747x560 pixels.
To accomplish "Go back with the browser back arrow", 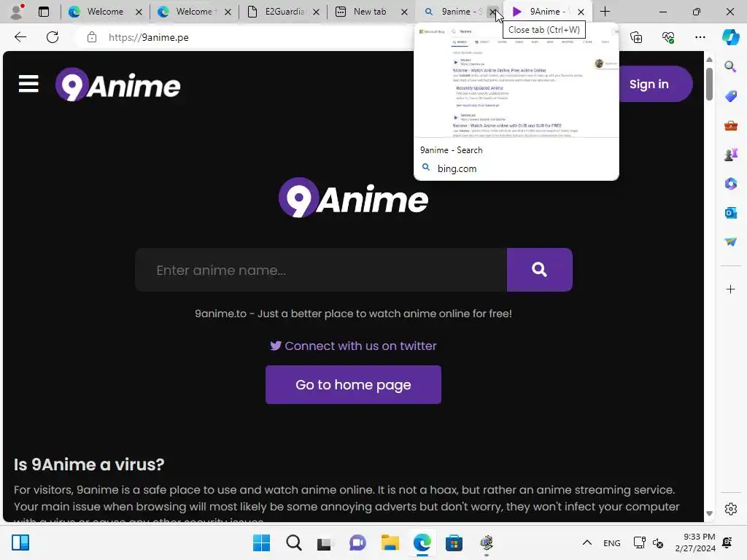I will 20,37.
